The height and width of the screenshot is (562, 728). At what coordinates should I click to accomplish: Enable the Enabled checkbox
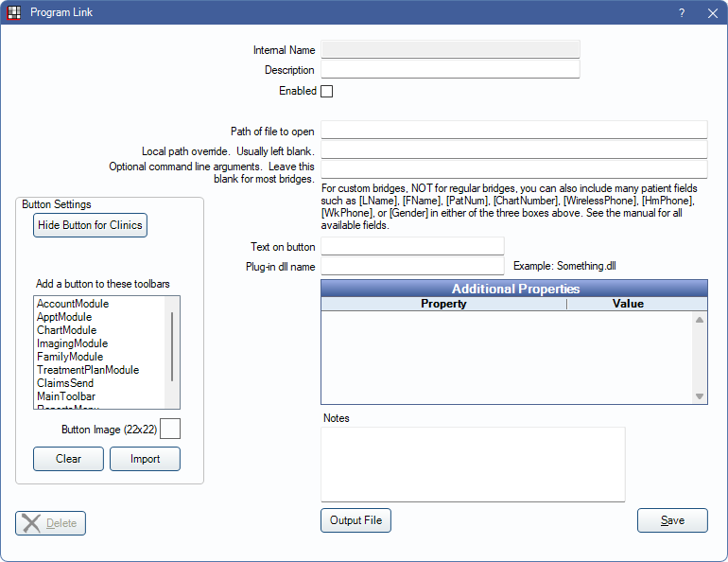(327, 92)
